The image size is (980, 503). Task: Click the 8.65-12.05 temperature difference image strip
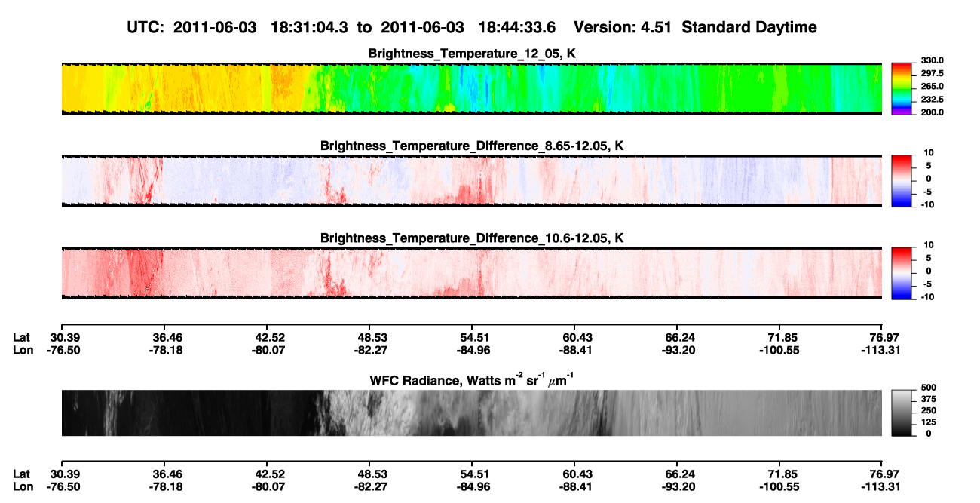471,180
